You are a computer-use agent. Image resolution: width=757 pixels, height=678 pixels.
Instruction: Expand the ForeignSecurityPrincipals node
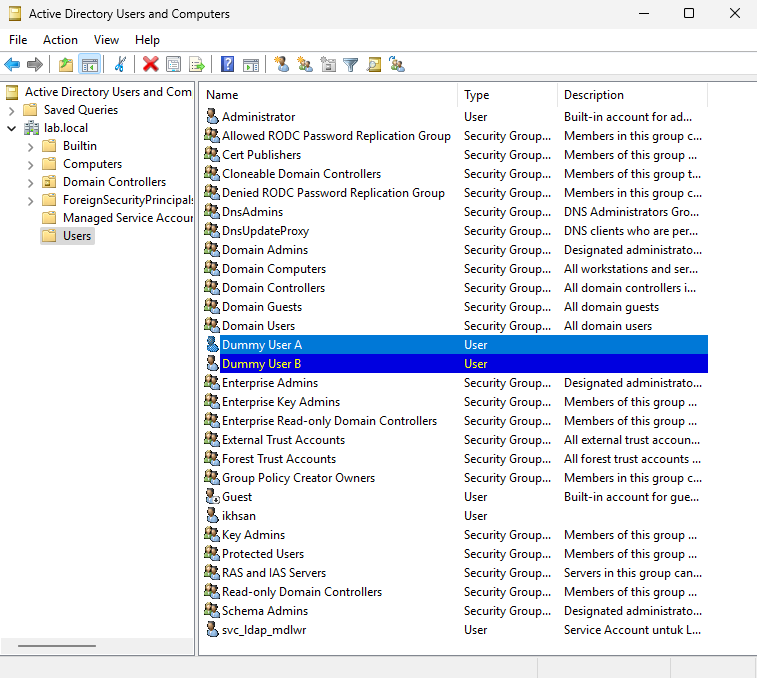pyautogui.click(x=30, y=200)
